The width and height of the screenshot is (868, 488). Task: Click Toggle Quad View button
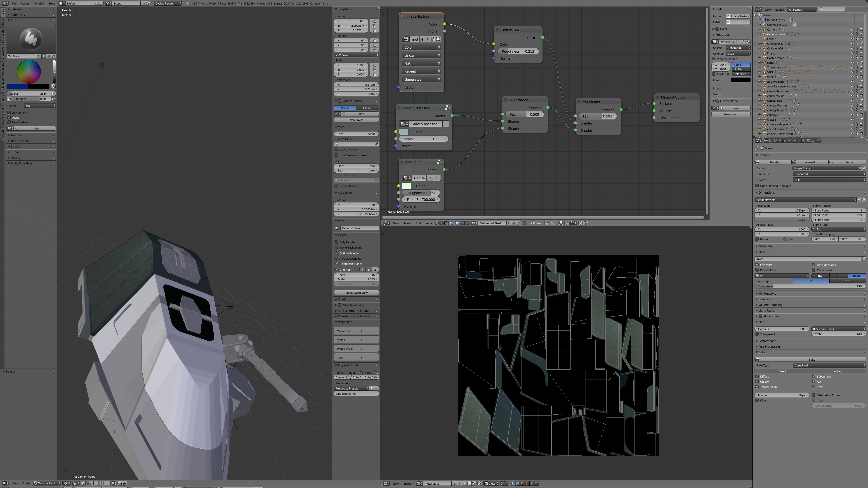(356, 293)
